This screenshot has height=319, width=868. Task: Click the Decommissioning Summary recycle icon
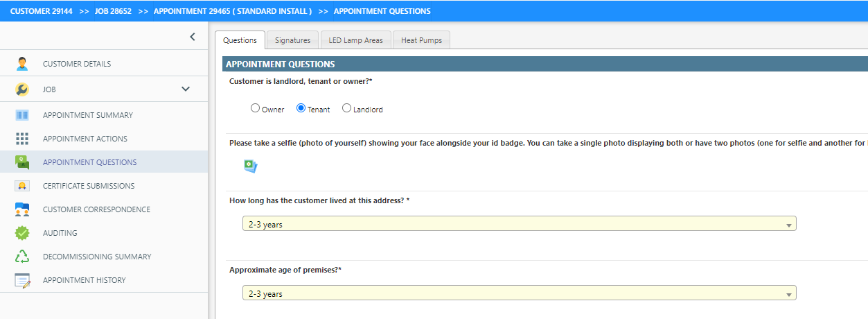click(22, 257)
